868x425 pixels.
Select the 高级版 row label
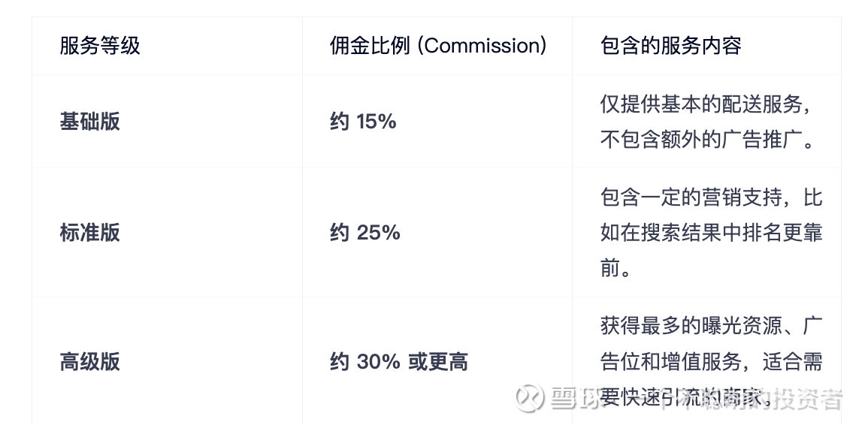89,362
